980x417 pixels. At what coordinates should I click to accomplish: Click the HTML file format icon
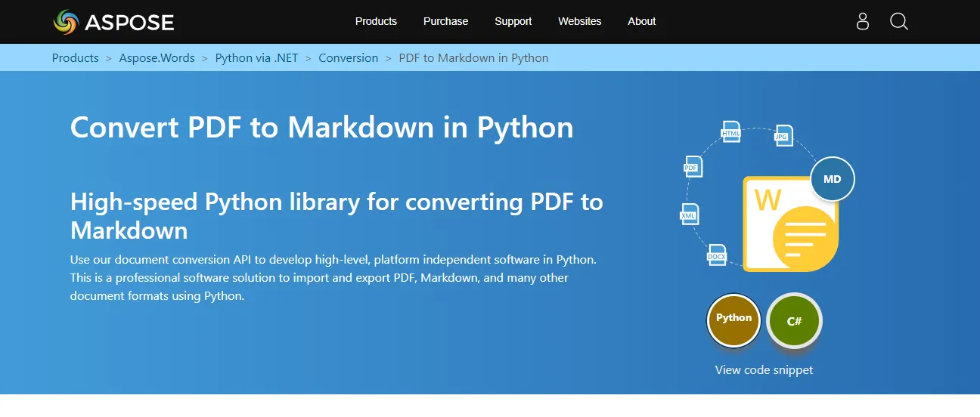pyautogui.click(x=730, y=131)
